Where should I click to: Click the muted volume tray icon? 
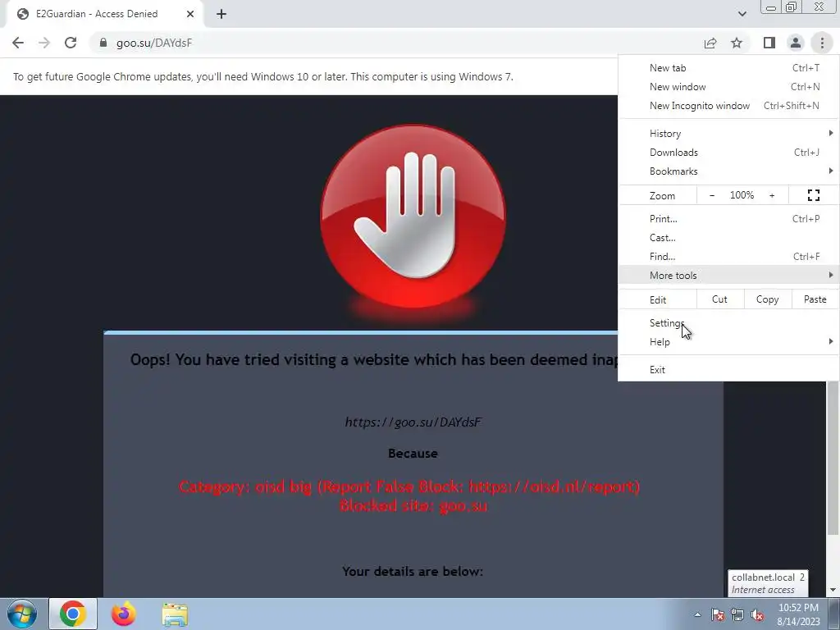(x=757, y=614)
